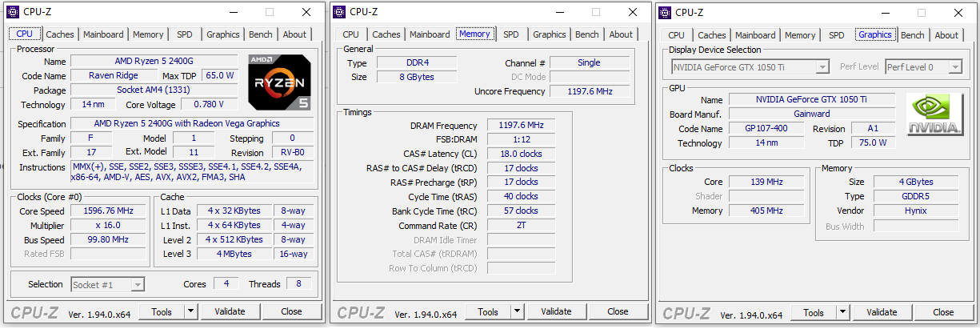This screenshot has height=329, width=980.
Task: Click Tools button in middle window
Action: (x=488, y=311)
